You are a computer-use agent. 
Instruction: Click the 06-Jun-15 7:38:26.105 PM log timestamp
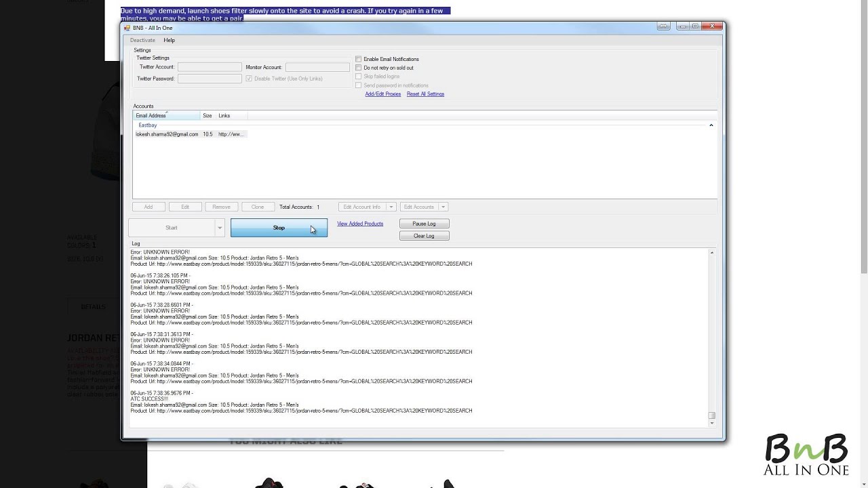click(x=160, y=276)
